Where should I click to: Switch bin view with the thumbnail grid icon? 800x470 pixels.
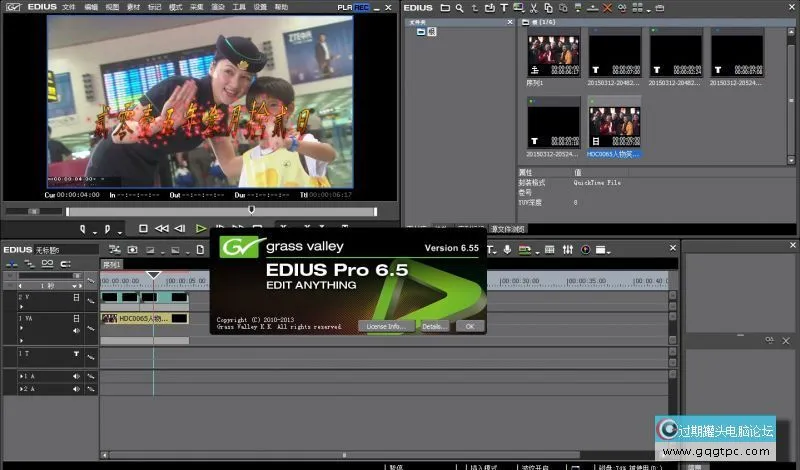pos(637,8)
